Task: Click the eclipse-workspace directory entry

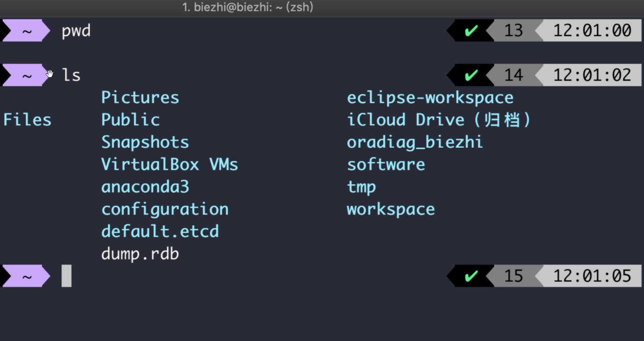Action: coord(430,98)
